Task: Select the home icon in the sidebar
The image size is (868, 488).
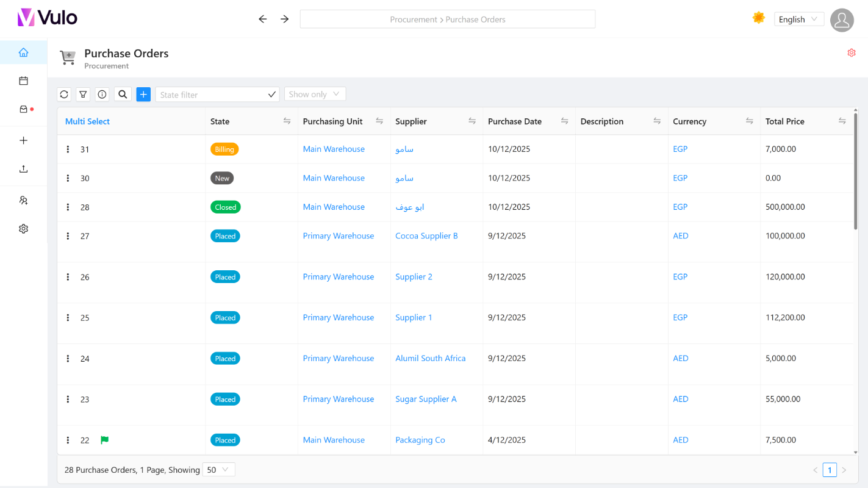Action: pos(23,52)
